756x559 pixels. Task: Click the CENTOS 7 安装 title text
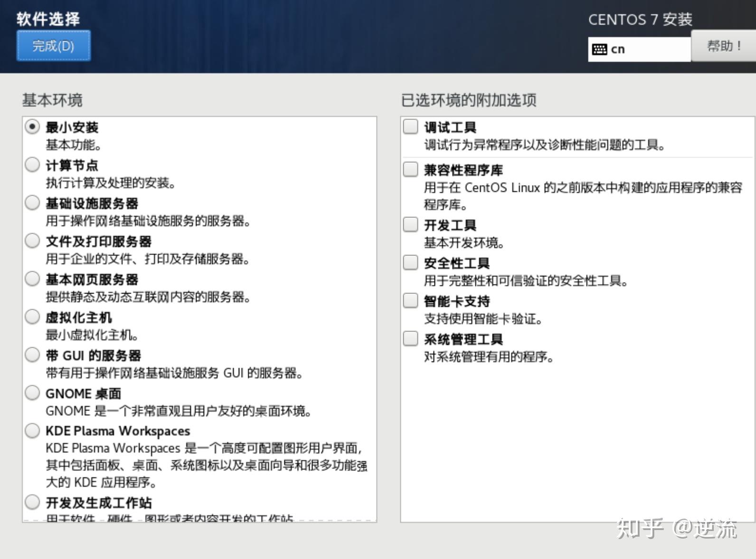640,19
